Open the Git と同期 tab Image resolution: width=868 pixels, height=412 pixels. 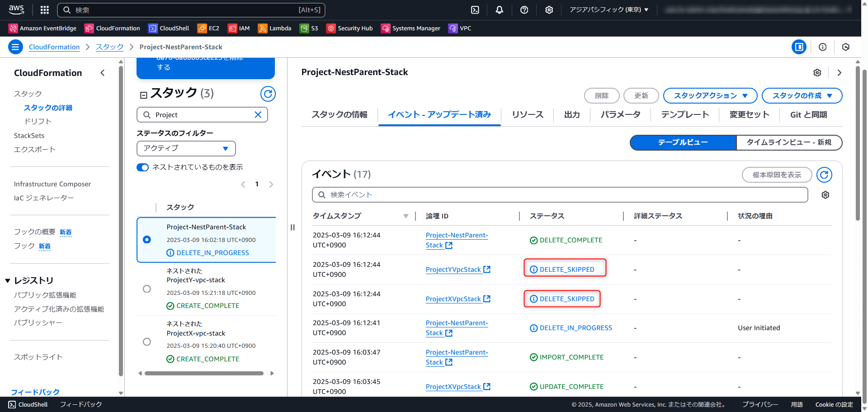click(x=808, y=114)
